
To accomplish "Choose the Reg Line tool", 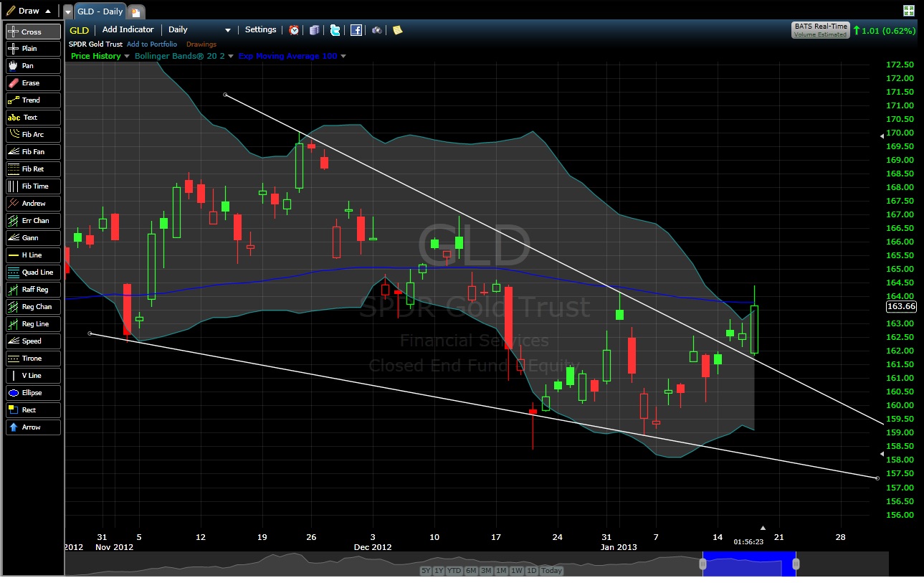I will click(33, 324).
